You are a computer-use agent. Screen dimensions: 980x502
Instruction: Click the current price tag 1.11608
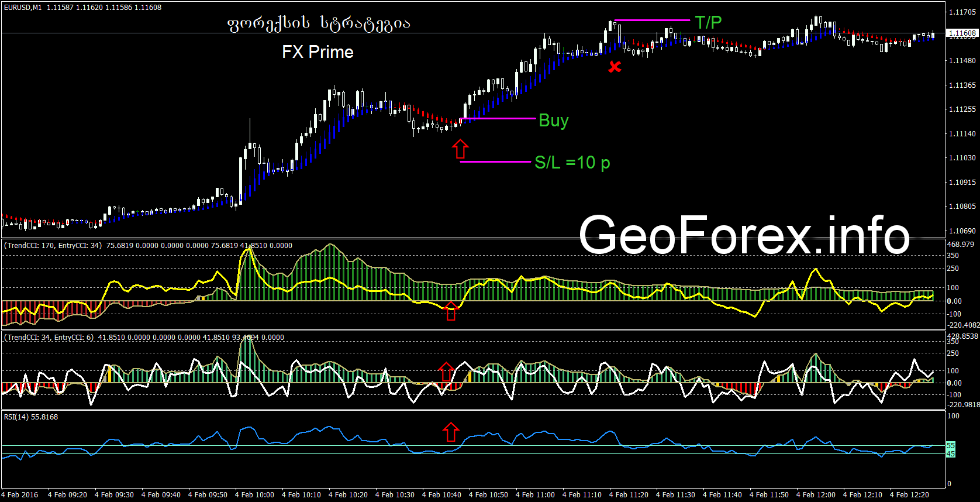click(x=962, y=33)
